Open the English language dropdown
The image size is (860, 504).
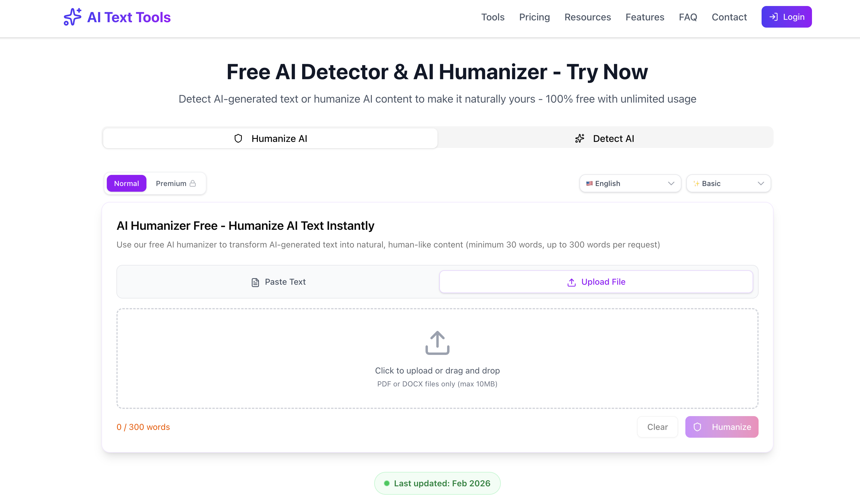(630, 183)
